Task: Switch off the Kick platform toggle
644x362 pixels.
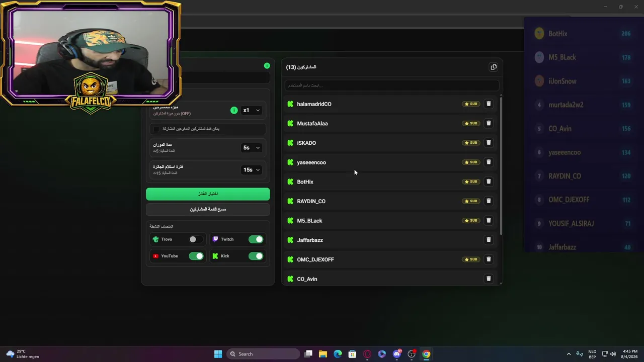Action: 256,256
